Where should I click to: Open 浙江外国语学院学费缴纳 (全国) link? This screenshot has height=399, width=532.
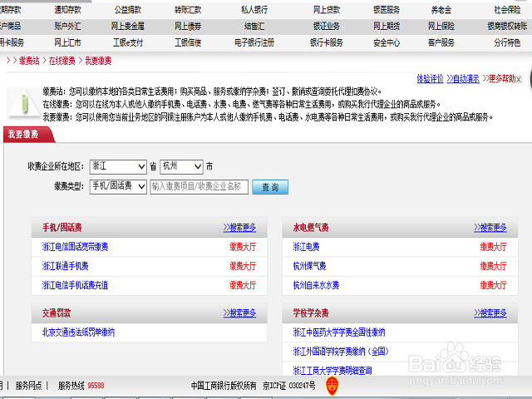click(341, 352)
